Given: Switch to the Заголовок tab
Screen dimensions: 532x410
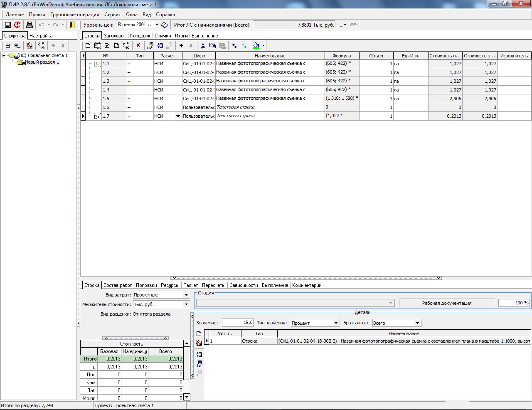Looking at the screenshot, I should pyautogui.click(x=115, y=36).
